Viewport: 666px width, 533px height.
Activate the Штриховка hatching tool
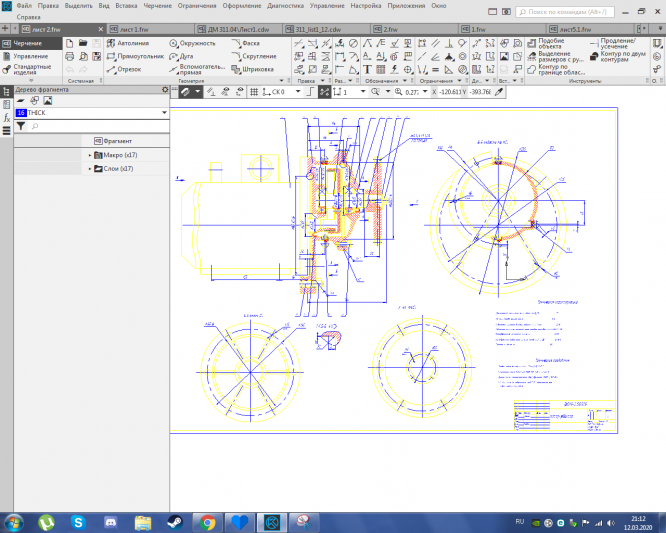[251, 70]
